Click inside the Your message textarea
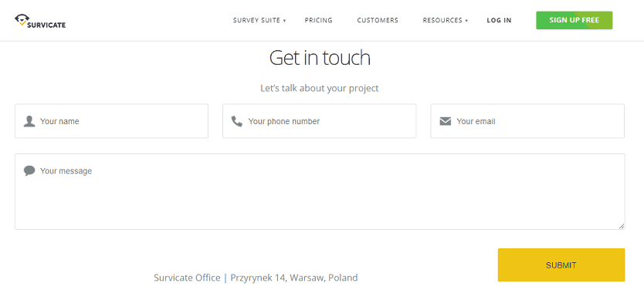This screenshot has width=644, height=300. point(320,192)
